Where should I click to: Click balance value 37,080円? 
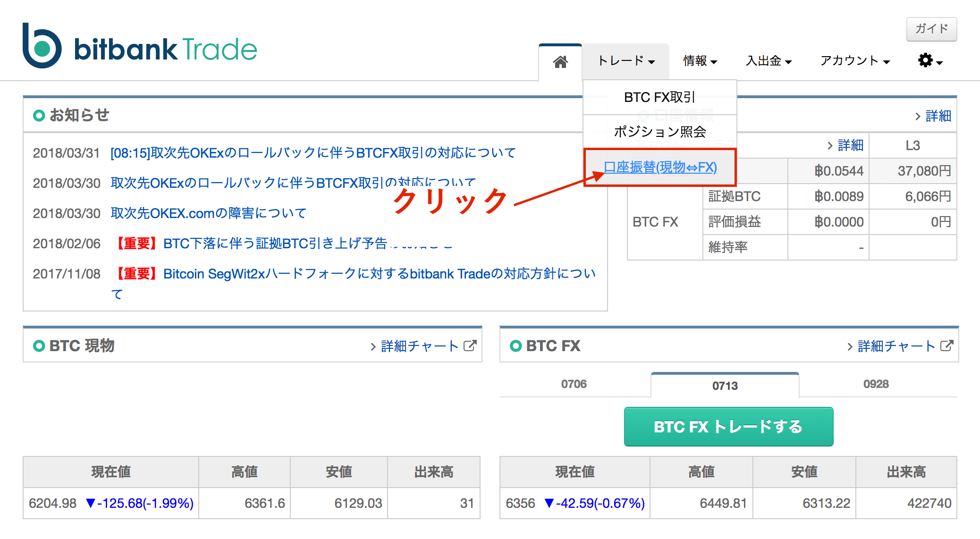[924, 171]
